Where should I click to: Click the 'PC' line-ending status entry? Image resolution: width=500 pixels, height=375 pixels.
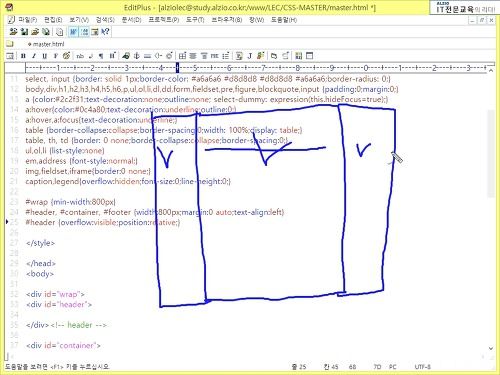click(x=392, y=367)
